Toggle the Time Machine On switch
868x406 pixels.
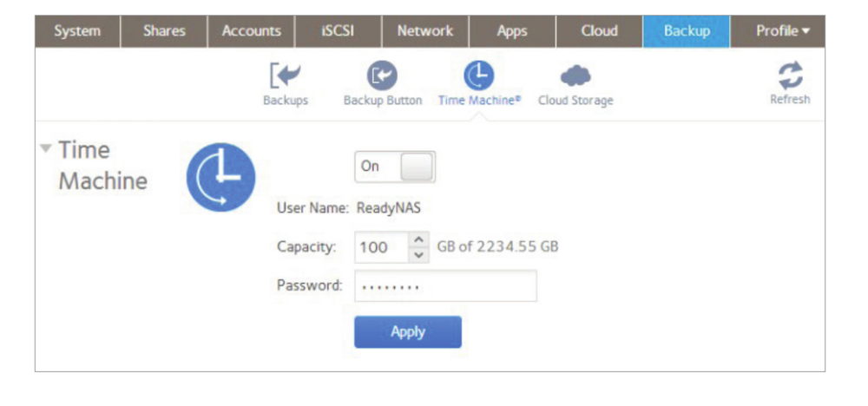[395, 167]
